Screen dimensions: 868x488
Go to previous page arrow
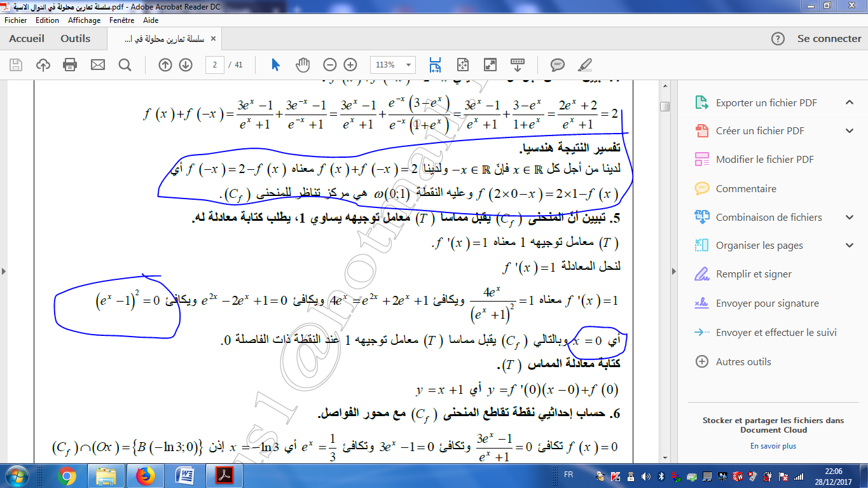(x=165, y=65)
